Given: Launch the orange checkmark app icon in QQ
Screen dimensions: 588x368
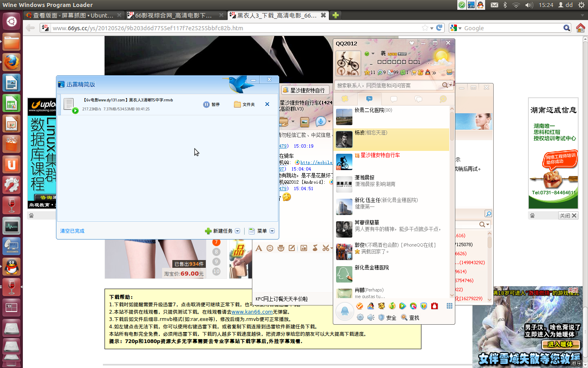Looking at the screenshot, I should (360, 306).
